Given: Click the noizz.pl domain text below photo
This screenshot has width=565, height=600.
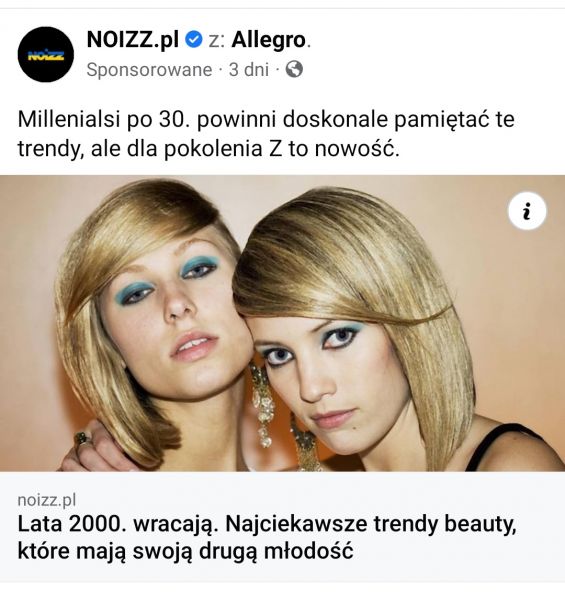Looking at the screenshot, I should 47,500.
